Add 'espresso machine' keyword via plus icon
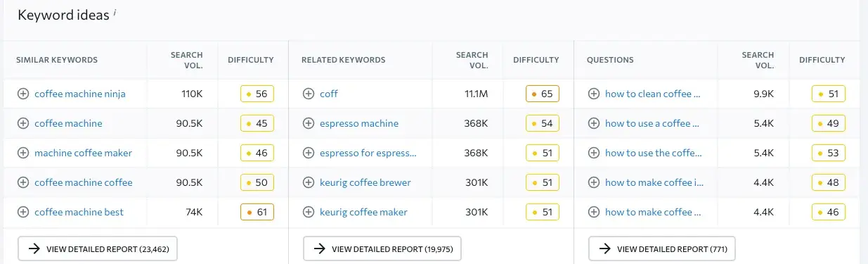Image resolution: width=868 pixels, height=264 pixels. pos(308,123)
